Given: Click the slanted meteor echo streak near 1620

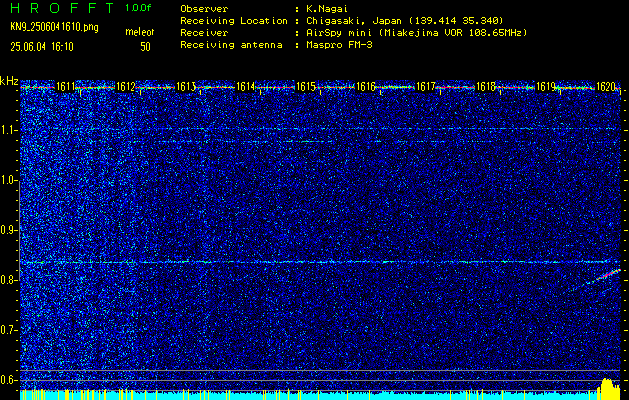Looking at the screenshot, I should point(596,280).
